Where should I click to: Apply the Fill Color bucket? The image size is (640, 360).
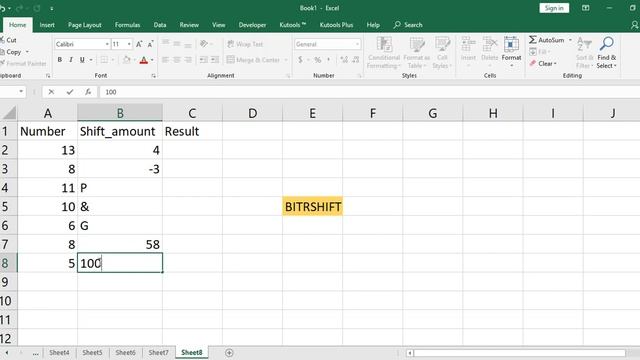127,60
